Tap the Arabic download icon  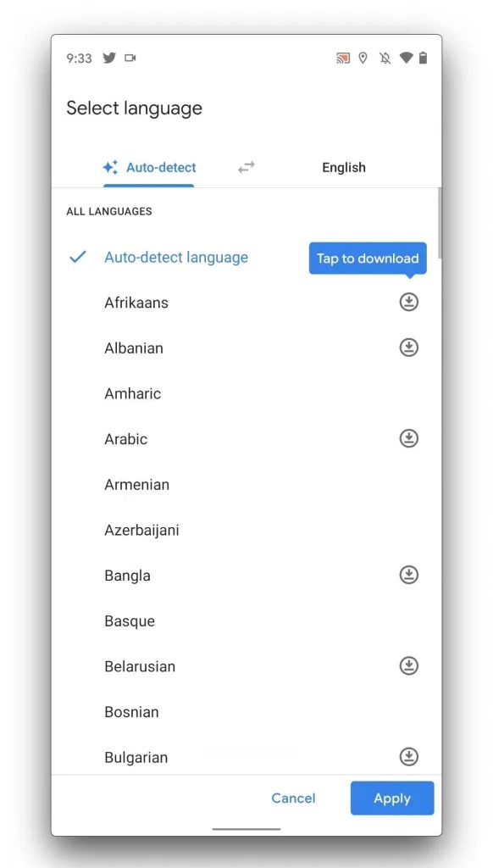[408, 438]
